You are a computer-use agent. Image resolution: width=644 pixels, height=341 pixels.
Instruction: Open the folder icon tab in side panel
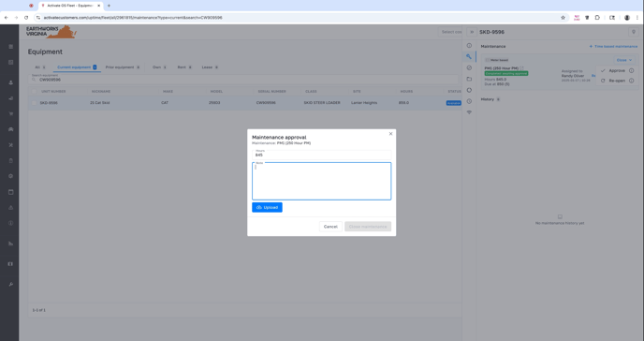pos(469,79)
